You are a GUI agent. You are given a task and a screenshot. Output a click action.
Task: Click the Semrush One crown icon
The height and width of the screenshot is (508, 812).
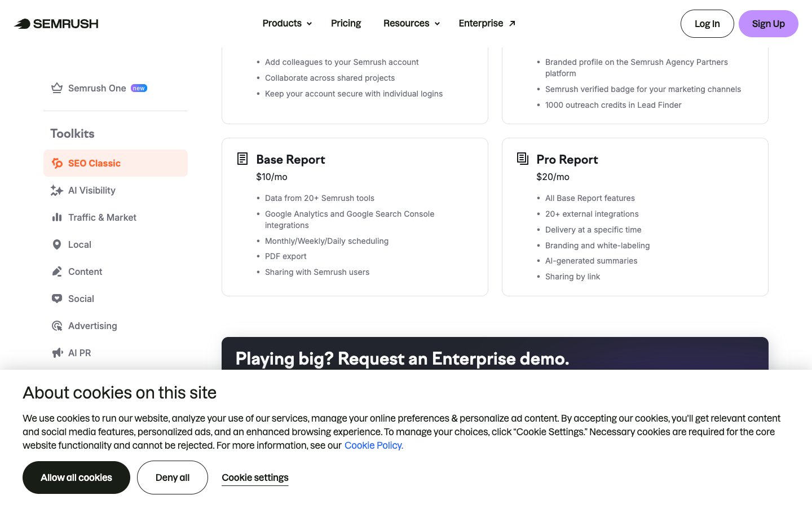click(57, 88)
